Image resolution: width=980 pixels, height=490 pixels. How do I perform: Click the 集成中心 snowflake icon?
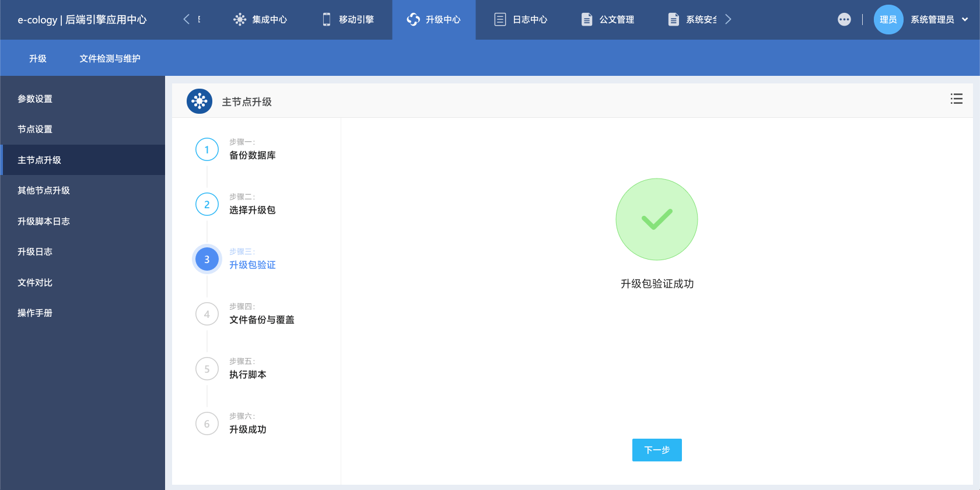[x=240, y=19]
